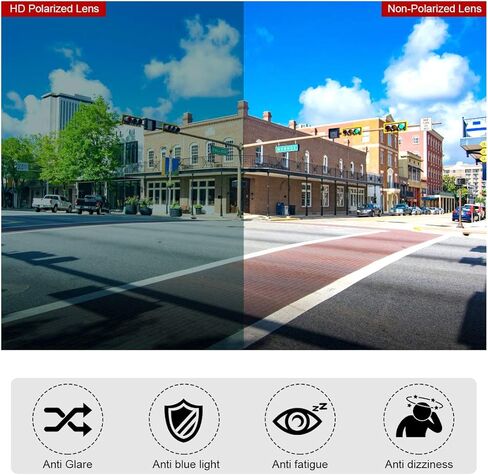Click the Anti dizziness dizzy person icon

420,416
